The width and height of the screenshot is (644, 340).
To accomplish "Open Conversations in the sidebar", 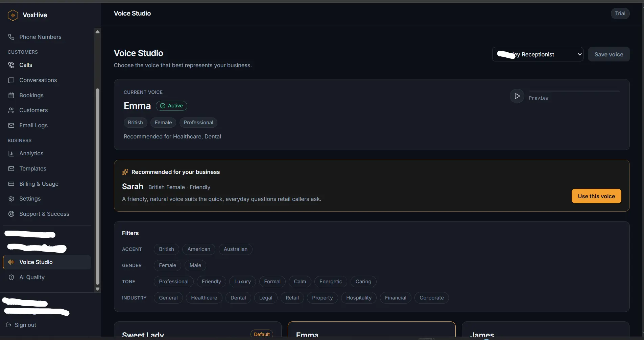I will 47,80.
